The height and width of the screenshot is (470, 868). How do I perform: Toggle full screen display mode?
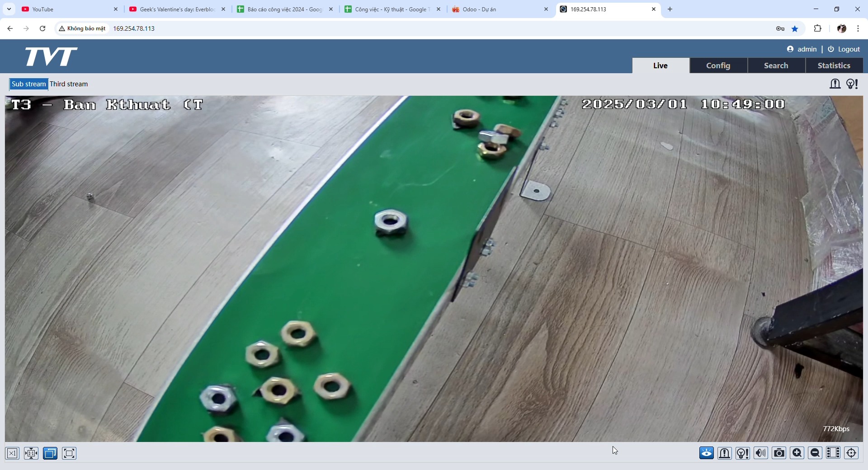pos(69,453)
